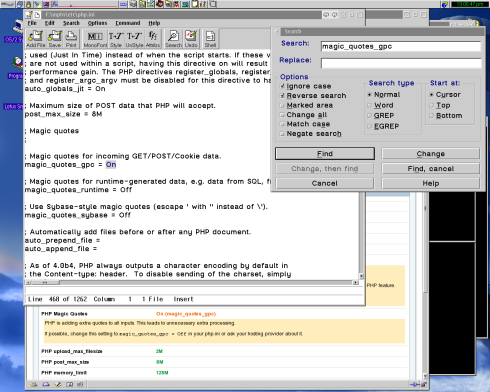Apply the Style toolbar icon
This screenshot has width=490, height=392.
[116, 39]
